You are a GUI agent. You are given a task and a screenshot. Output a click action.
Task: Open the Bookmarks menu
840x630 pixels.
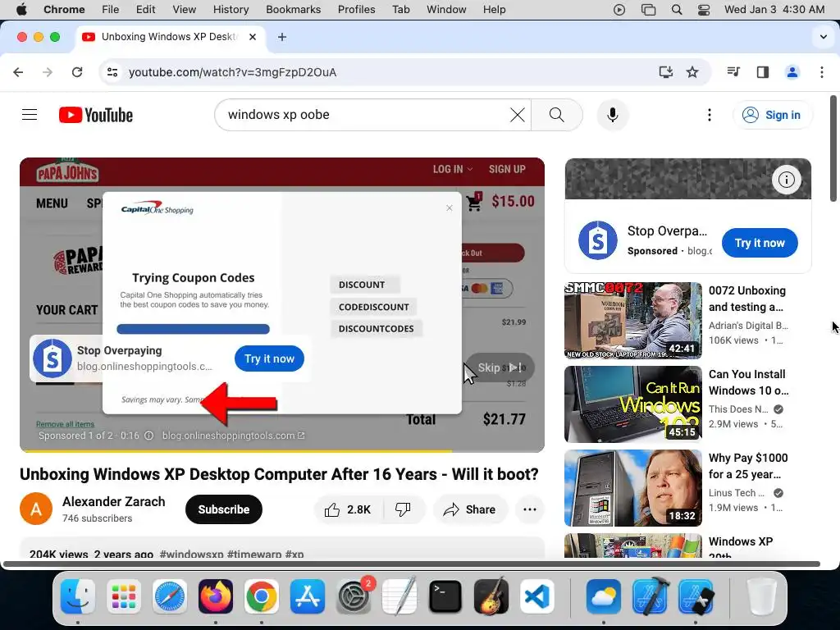[x=293, y=9]
